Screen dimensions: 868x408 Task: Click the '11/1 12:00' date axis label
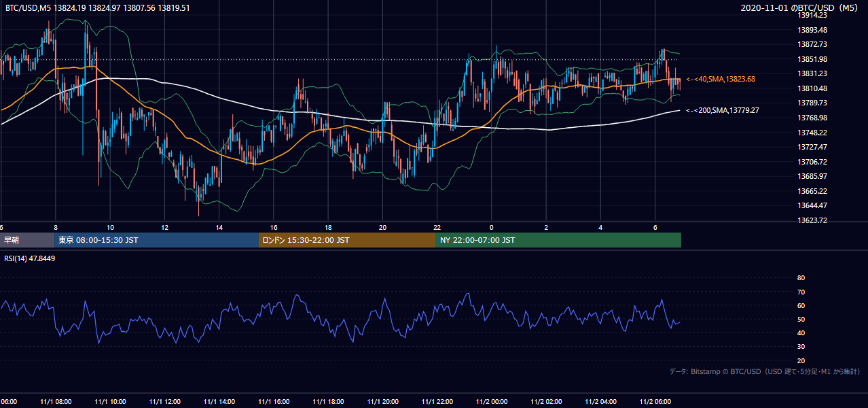[x=165, y=402]
